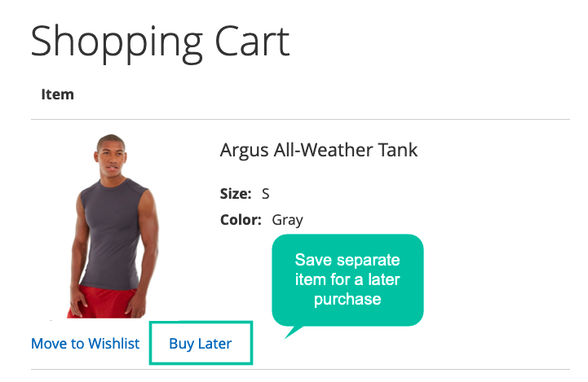Click the word 'Wishlist' in the link

[x=114, y=344]
